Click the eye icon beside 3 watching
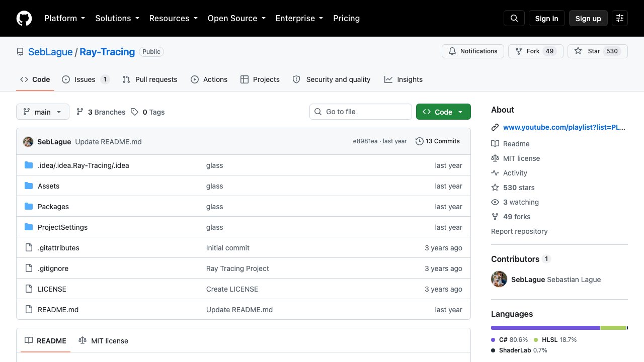 [x=495, y=202]
